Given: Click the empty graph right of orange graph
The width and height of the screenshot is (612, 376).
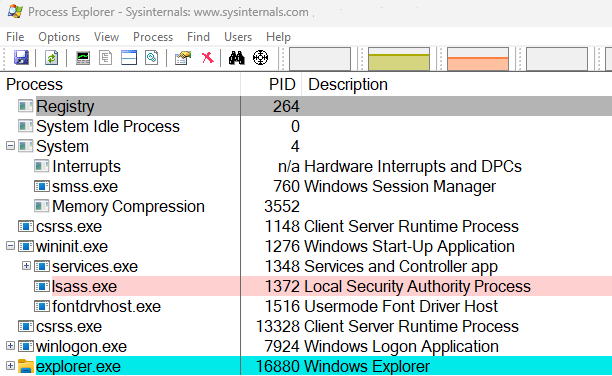Looking at the screenshot, I should [x=557, y=59].
